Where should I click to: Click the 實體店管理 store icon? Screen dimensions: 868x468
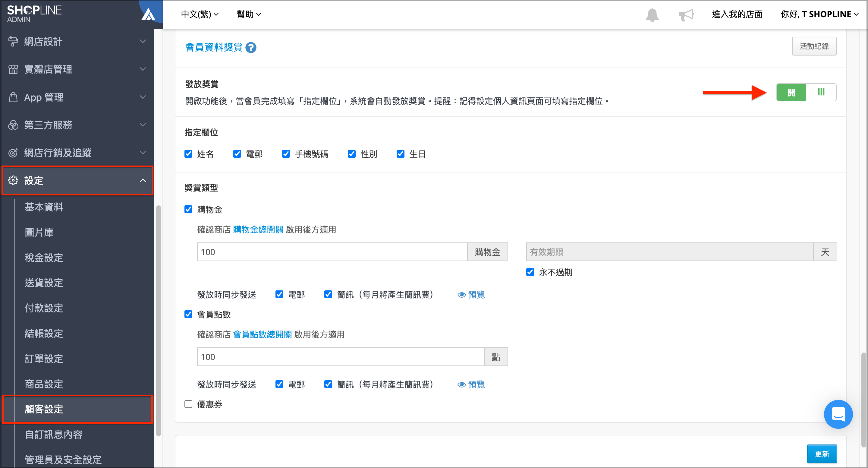point(13,69)
